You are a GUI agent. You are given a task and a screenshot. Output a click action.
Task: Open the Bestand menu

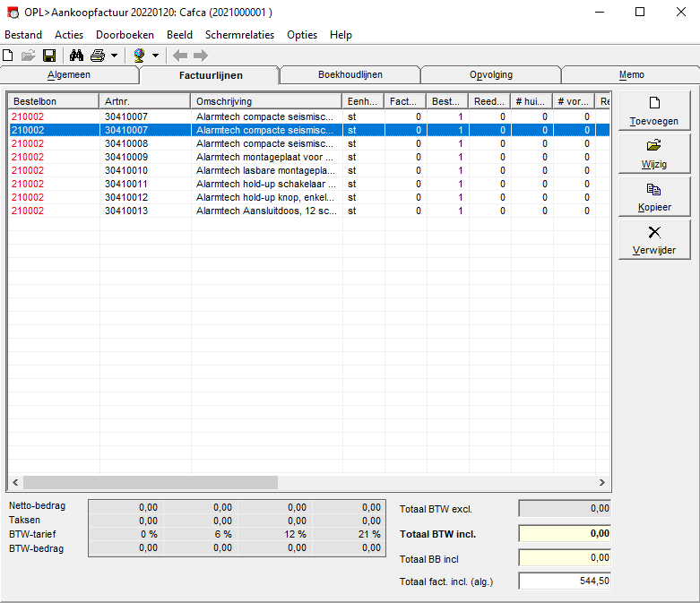pyautogui.click(x=23, y=35)
